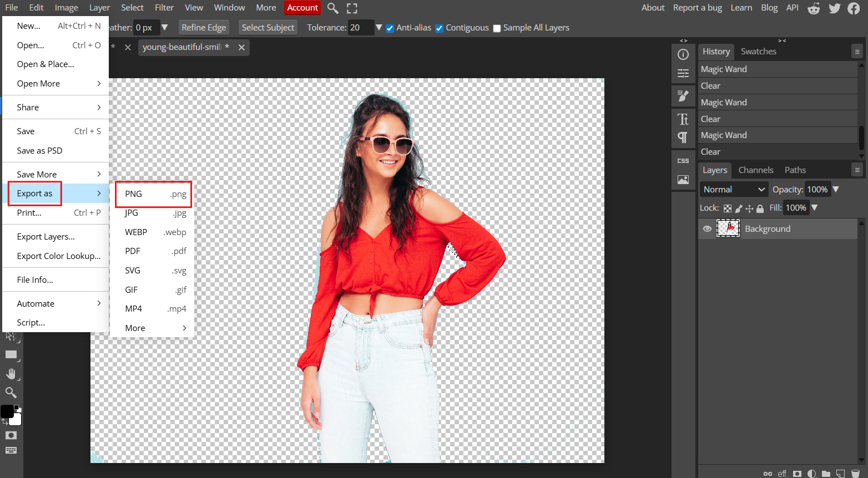Click the Select Subject button
This screenshot has width=868, height=478.
click(268, 27)
